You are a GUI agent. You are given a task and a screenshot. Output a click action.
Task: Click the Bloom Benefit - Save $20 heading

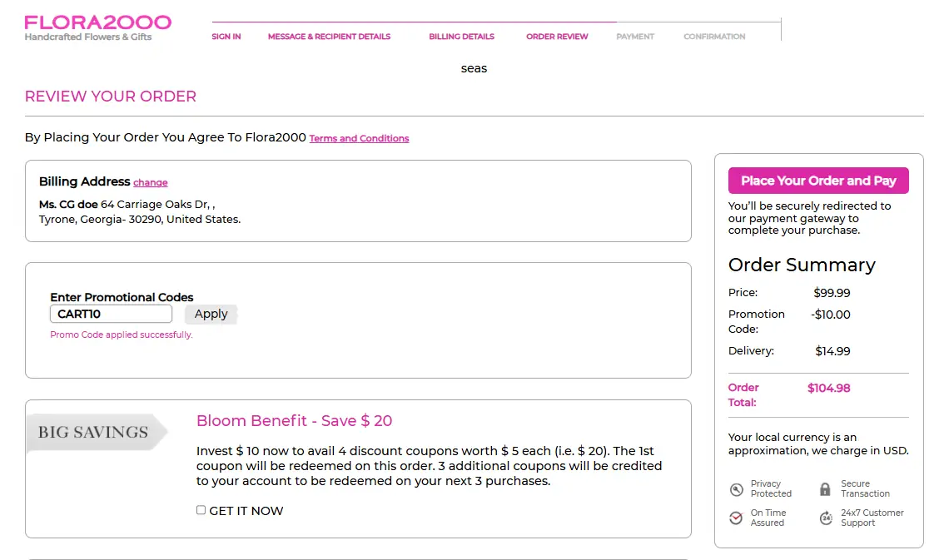294,421
